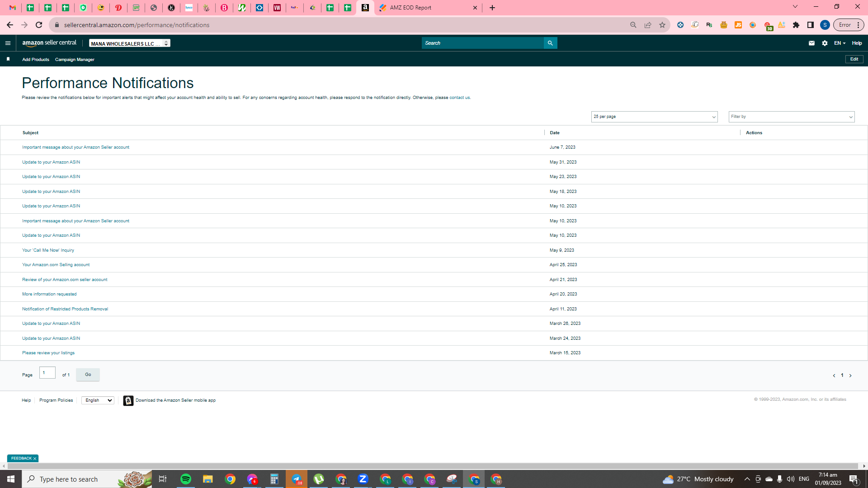Open Your Amazon.com Selling account notification
Screen dimensions: 868x488
coord(56,265)
